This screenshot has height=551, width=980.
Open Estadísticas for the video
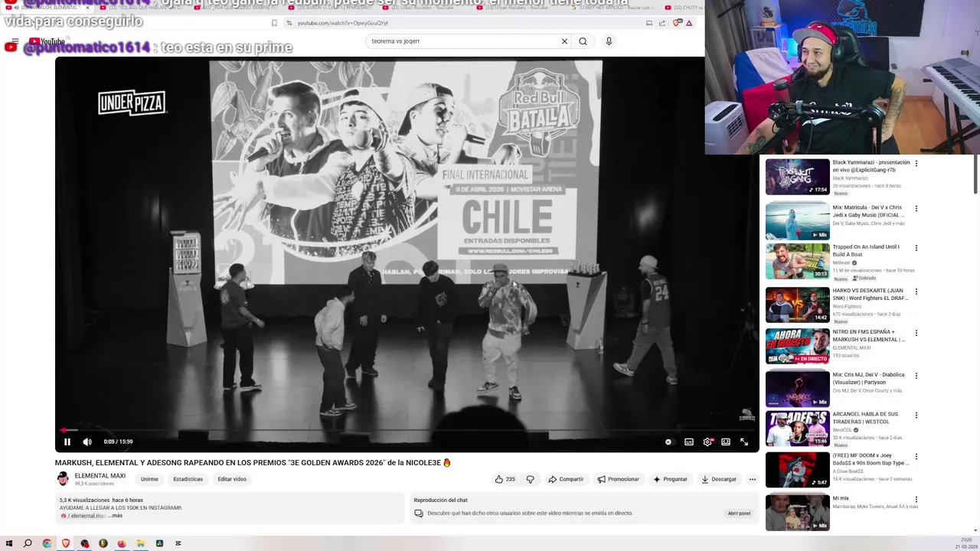(188, 479)
